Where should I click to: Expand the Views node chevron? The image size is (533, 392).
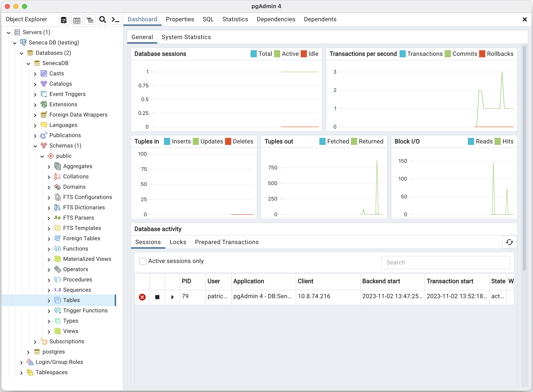pos(49,331)
